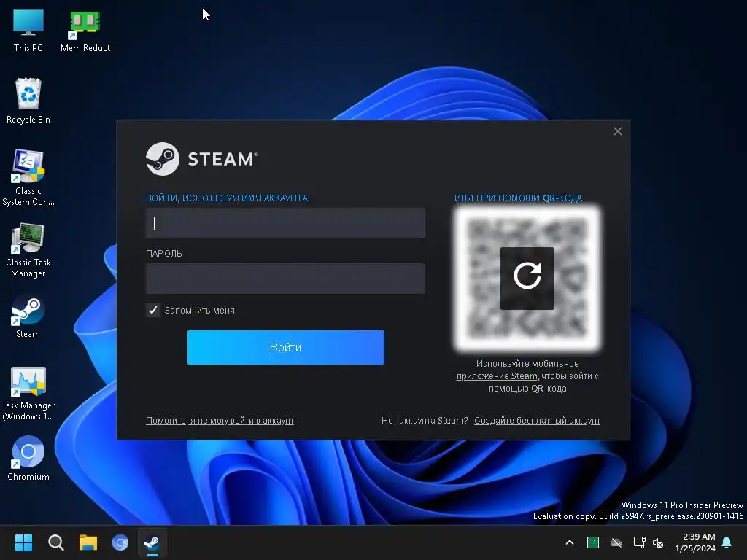
Task: Open Помогите, я не могу войти link
Action: click(x=220, y=421)
